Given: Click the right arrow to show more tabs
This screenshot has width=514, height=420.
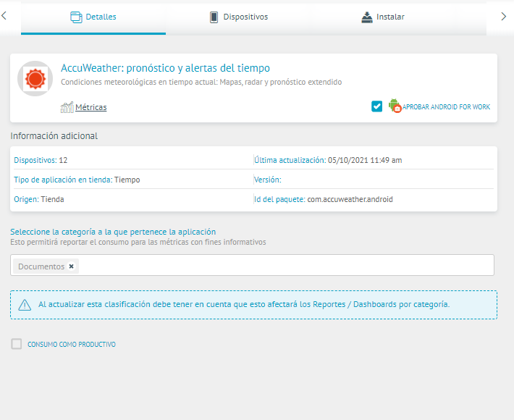Looking at the screenshot, I should click(504, 17).
